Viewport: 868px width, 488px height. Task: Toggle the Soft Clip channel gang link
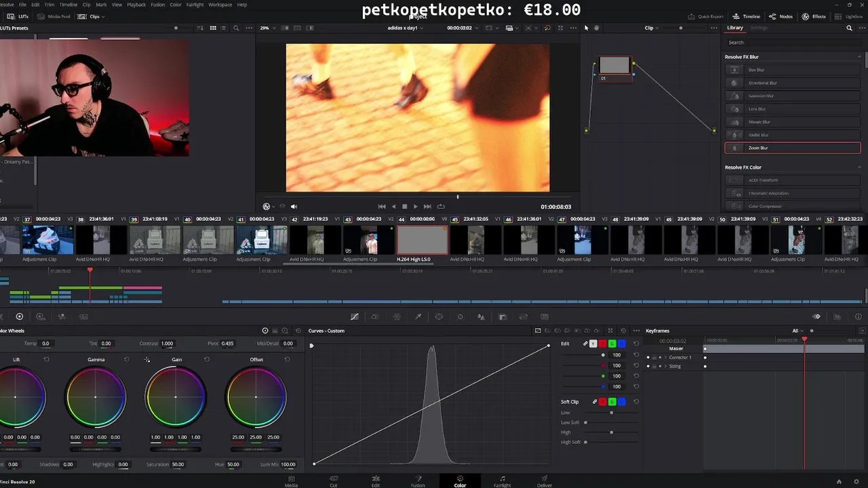tap(595, 402)
